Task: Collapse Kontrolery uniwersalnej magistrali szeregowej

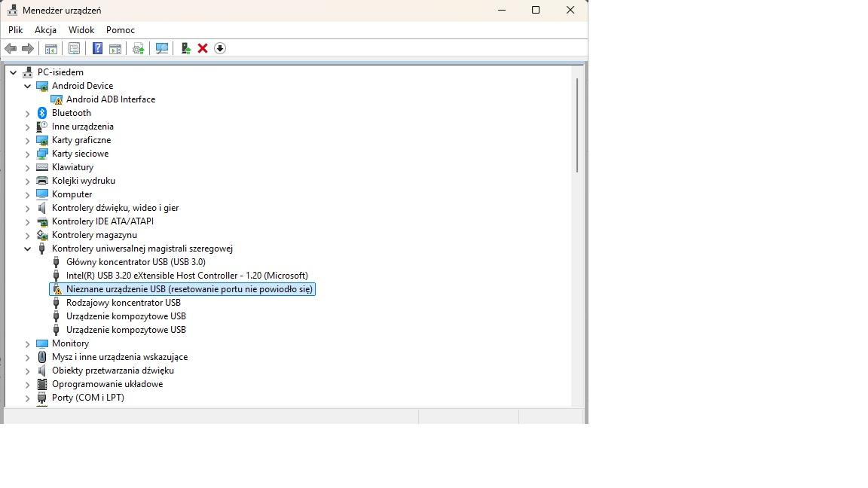Action: coord(28,249)
